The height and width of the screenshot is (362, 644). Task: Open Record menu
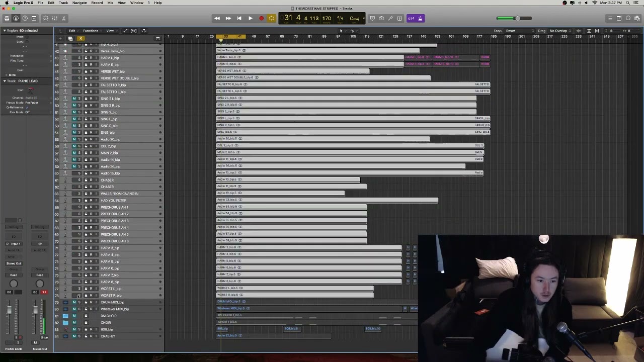97,3
